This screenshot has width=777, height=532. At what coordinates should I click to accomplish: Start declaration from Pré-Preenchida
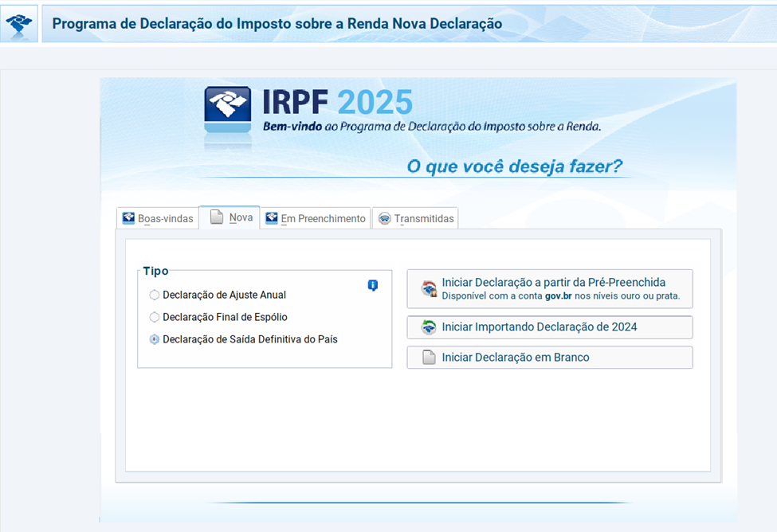click(x=550, y=289)
